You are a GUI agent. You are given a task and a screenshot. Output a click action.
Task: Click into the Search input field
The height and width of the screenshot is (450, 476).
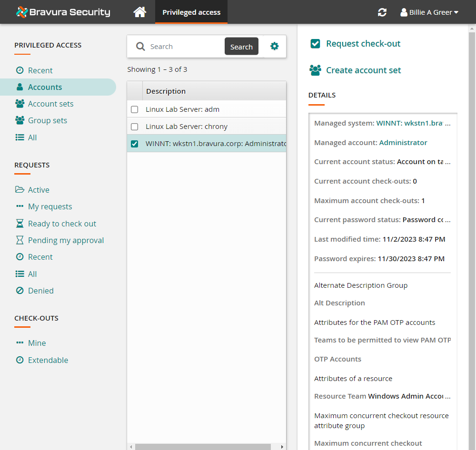coord(185,47)
